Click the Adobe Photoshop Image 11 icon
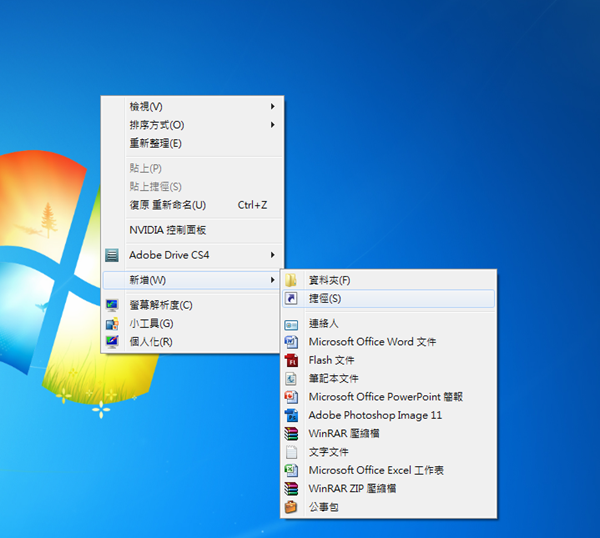The image size is (600, 538). point(291,415)
